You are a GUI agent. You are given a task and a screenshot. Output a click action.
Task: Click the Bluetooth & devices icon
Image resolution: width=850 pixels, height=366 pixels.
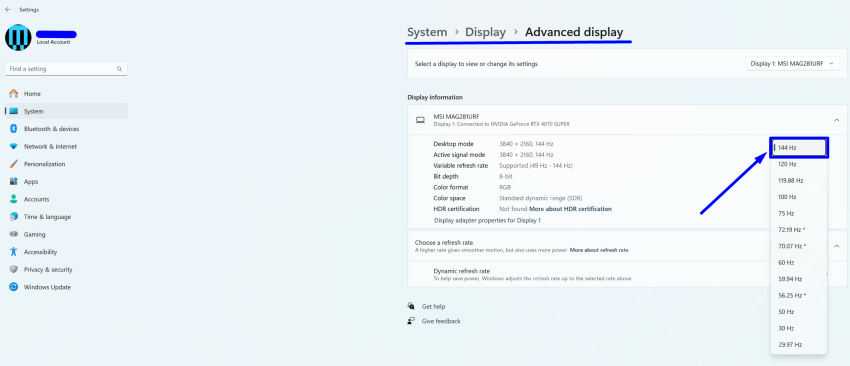[x=14, y=129]
